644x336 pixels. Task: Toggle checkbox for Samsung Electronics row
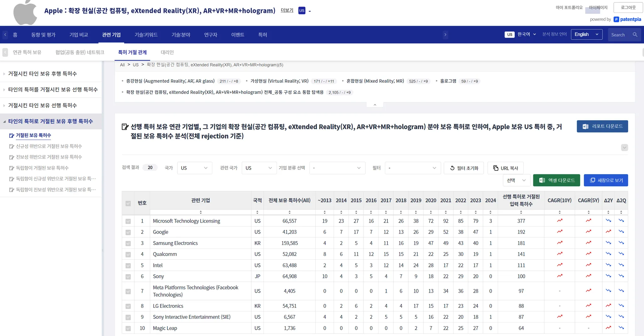point(128,243)
